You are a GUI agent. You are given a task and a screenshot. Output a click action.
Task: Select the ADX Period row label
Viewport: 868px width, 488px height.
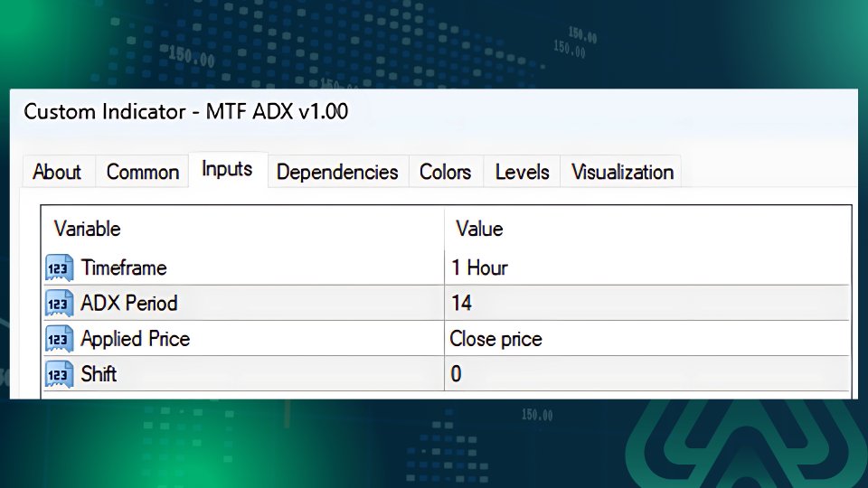pyautogui.click(x=129, y=304)
